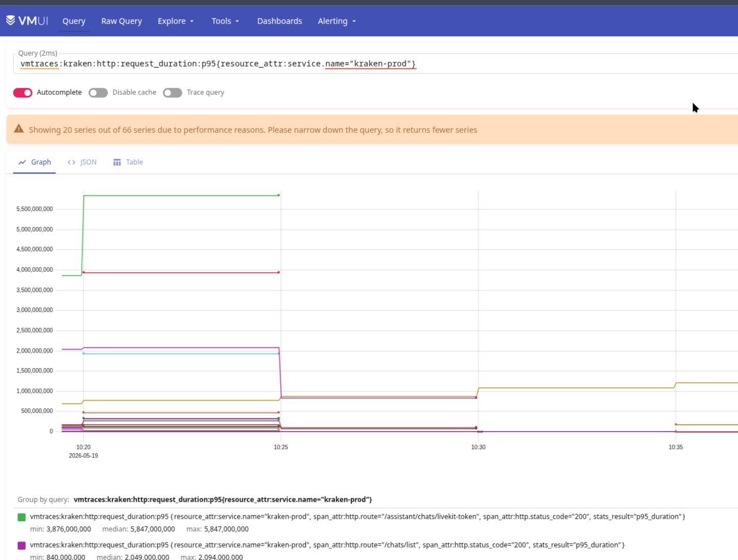Go to Raw Query page
Viewport: 738px width, 560px height.
[x=121, y=21]
